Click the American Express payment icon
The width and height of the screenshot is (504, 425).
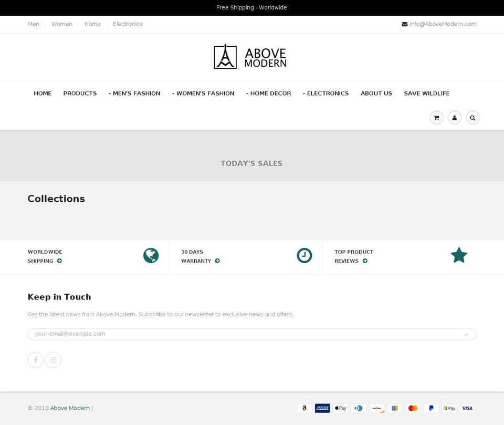click(x=322, y=408)
